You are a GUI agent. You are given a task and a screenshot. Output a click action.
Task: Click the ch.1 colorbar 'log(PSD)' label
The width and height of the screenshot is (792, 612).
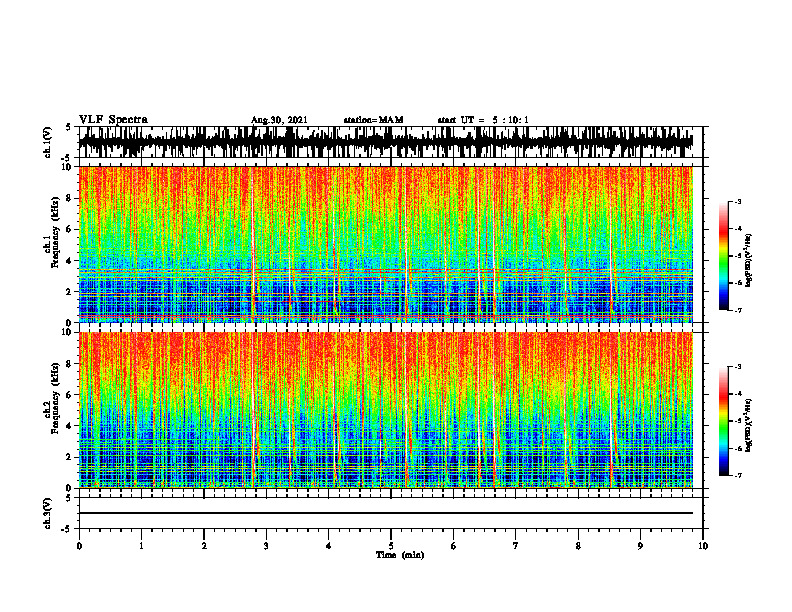coord(749,261)
